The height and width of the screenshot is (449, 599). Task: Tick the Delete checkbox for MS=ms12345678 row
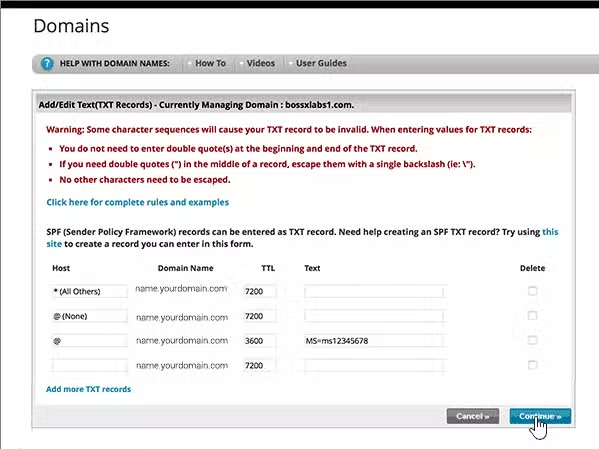tap(533, 340)
